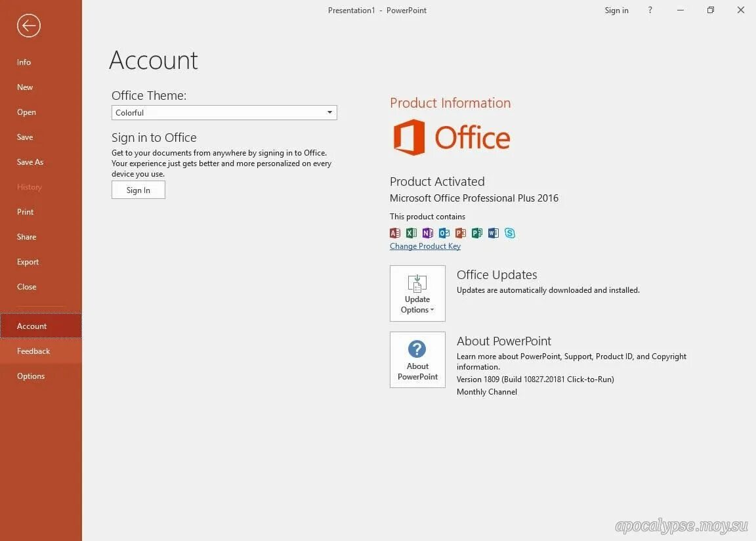
Task: Click the OneNote product icon
Action: (428, 233)
